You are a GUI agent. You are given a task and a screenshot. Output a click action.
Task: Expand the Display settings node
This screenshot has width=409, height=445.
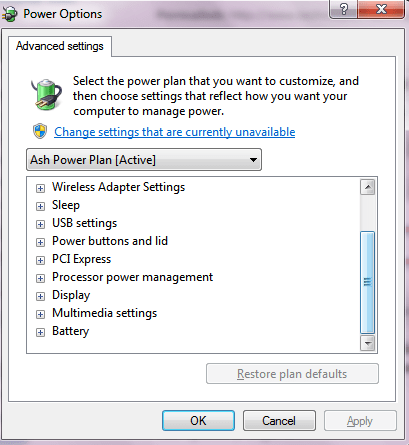point(40,296)
